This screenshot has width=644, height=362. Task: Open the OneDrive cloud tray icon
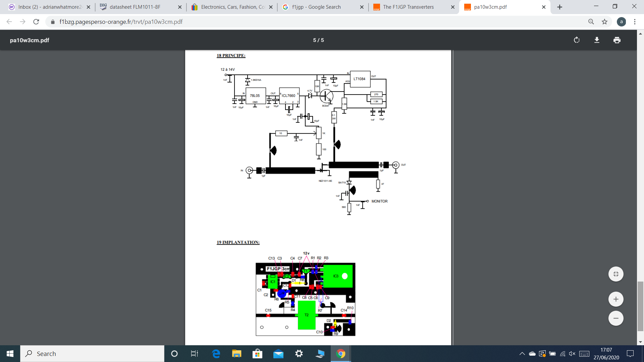pos(532,354)
